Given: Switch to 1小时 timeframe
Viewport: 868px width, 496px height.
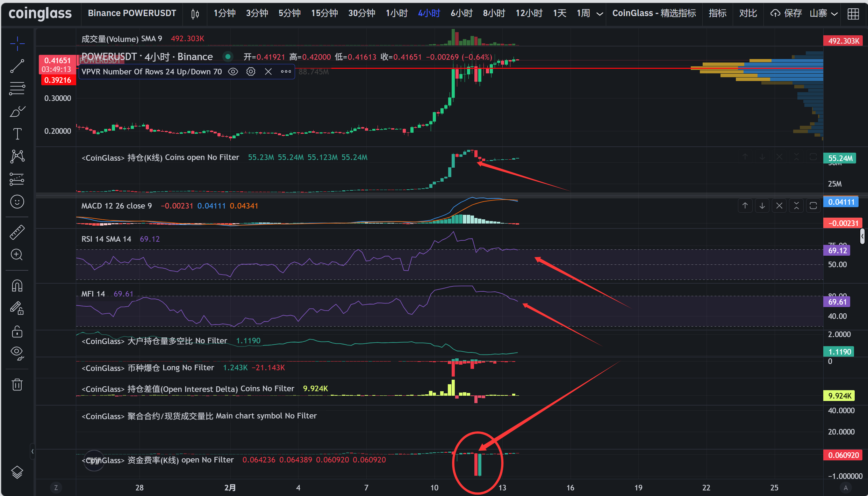Looking at the screenshot, I should coord(397,14).
